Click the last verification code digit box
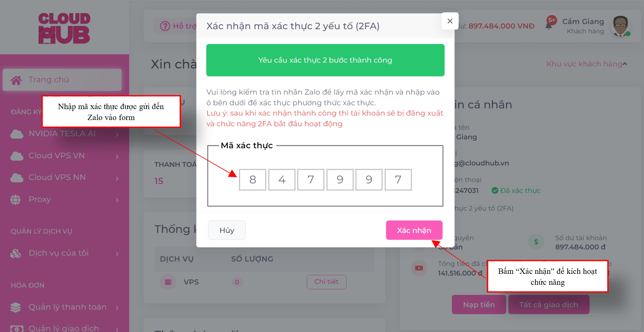 pos(398,180)
